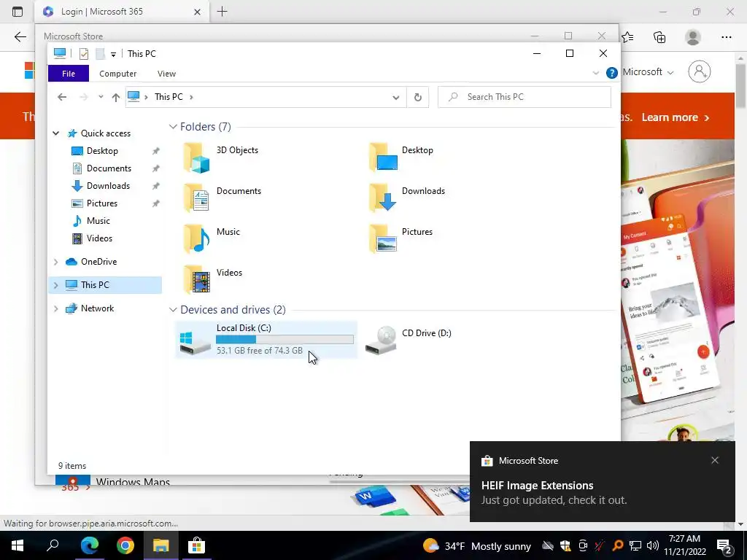The image size is (747, 560).
Task: Open Explorer help question mark icon
Action: click(612, 73)
